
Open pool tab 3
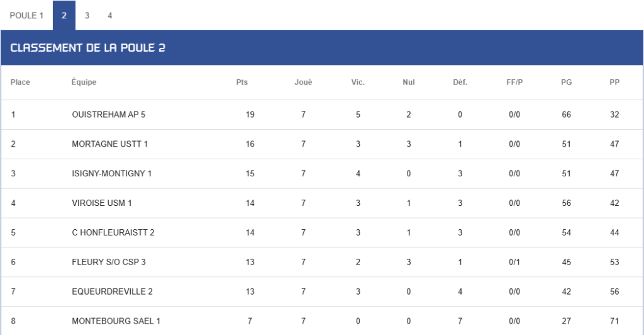(x=87, y=16)
